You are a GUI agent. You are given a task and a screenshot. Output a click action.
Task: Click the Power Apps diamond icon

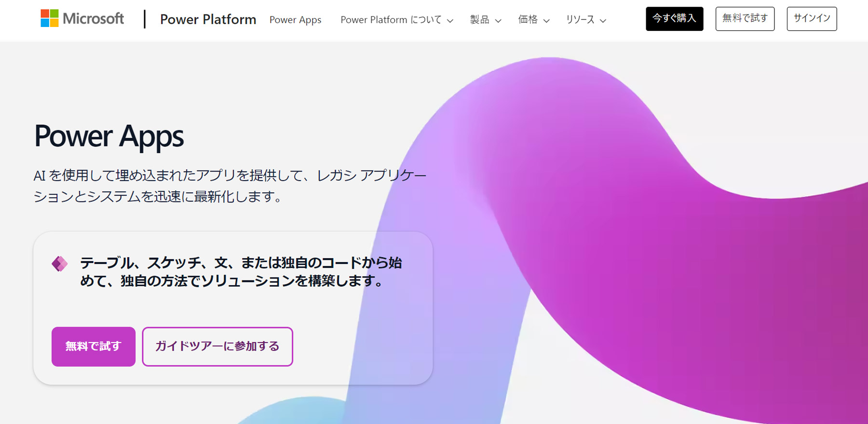click(x=60, y=264)
